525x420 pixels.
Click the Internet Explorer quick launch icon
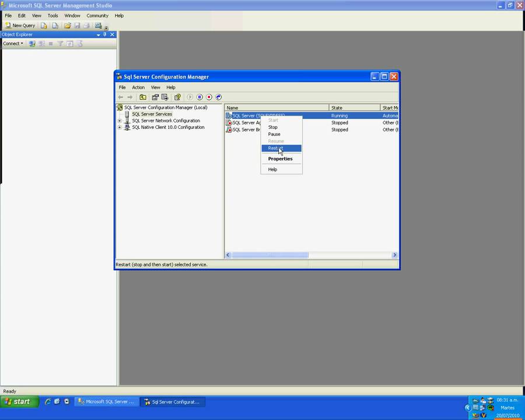pyautogui.click(x=48, y=401)
